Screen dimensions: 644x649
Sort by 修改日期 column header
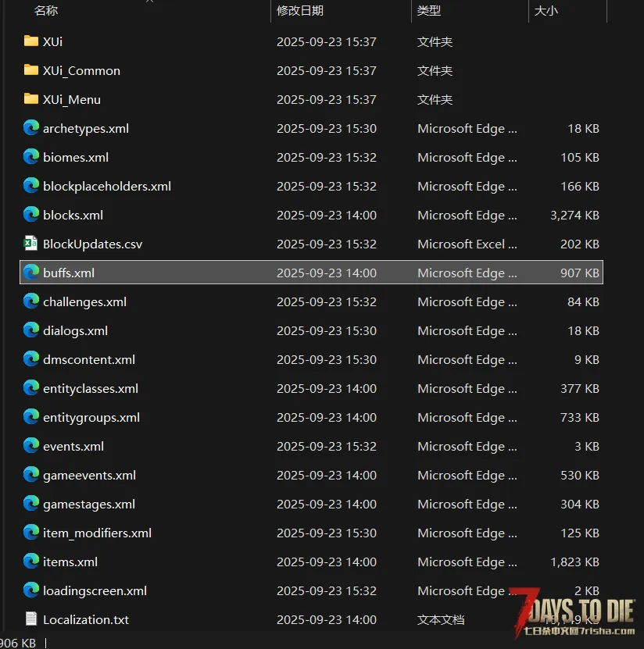tap(300, 10)
